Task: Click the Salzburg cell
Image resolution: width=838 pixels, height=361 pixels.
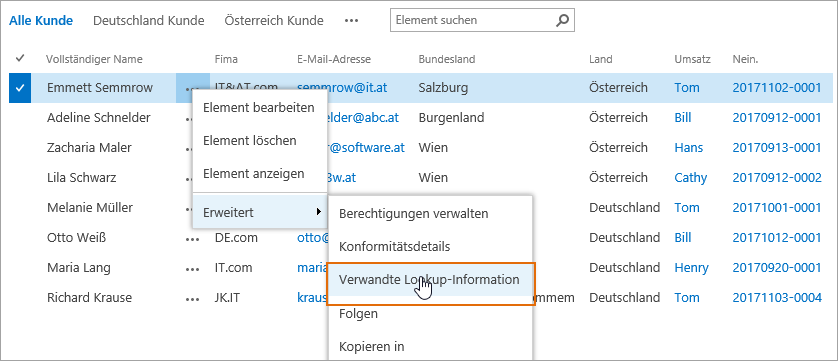Action: (444, 88)
